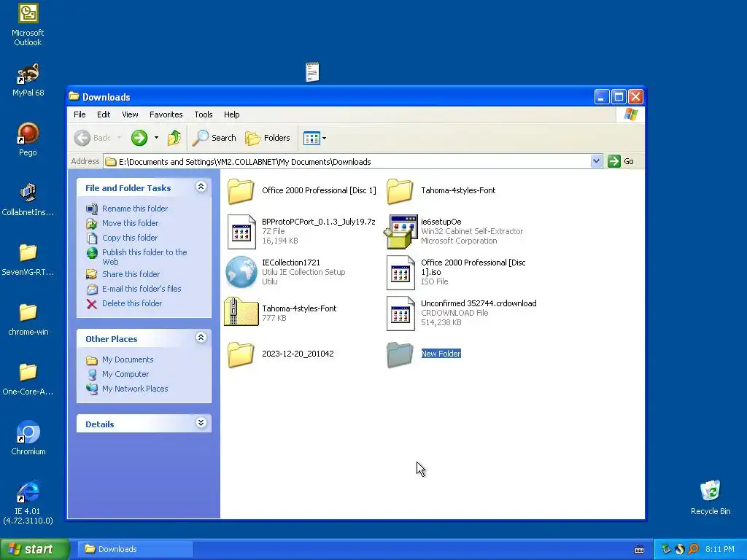Open the Start menu

(35, 549)
